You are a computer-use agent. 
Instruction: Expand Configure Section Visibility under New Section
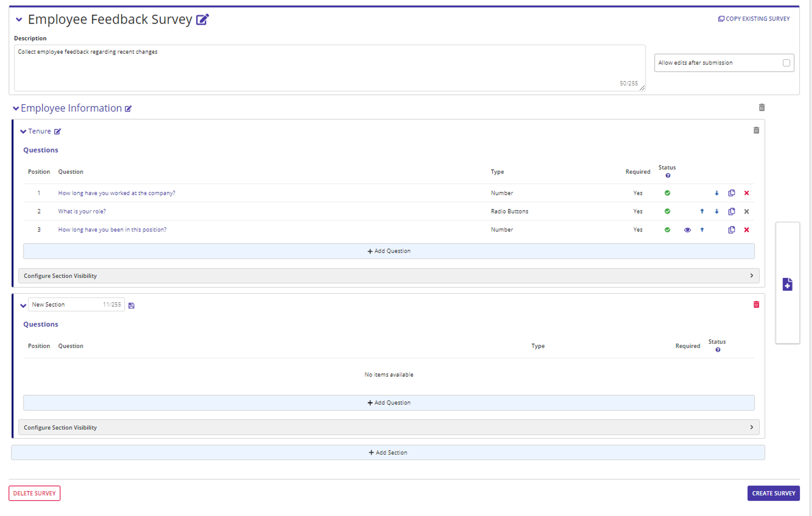[x=389, y=427]
